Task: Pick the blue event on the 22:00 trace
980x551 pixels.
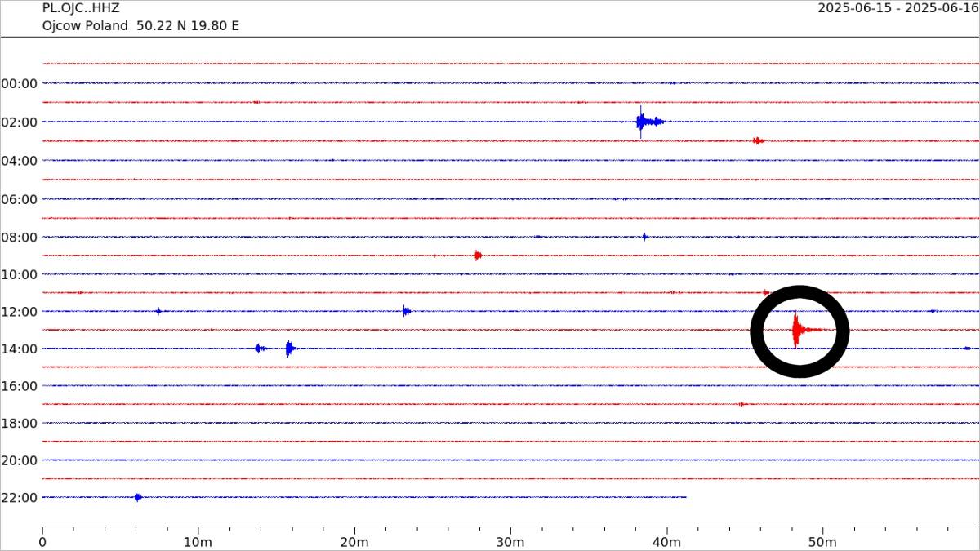Action: [137, 497]
